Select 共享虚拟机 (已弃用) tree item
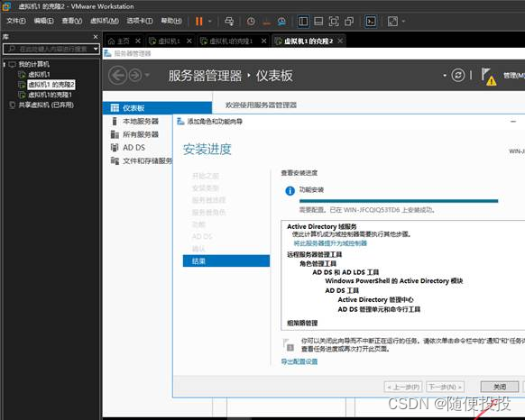The height and width of the screenshot is (420, 525). point(46,105)
